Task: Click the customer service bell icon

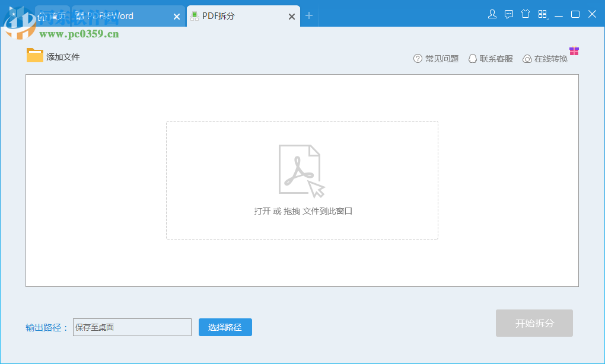Action: point(472,59)
